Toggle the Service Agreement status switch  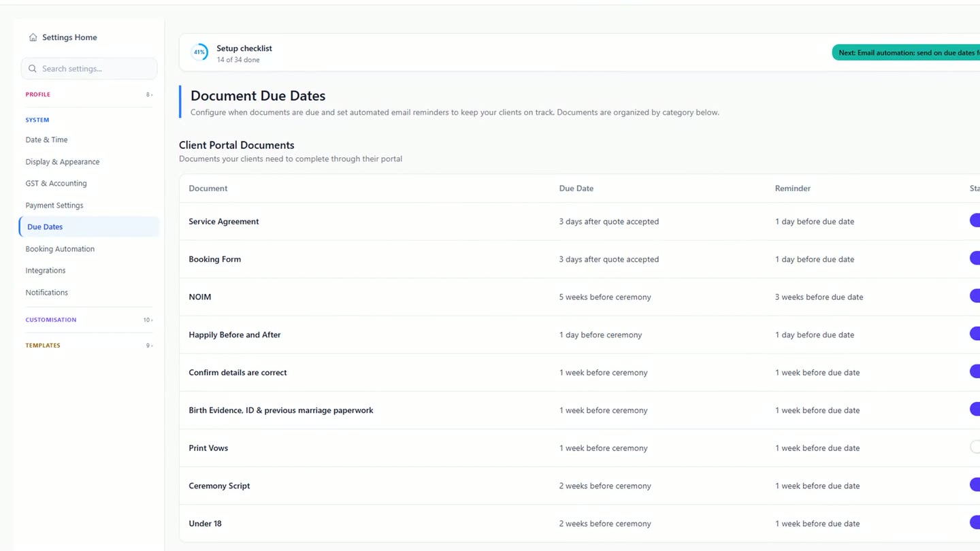coord(975,220)
